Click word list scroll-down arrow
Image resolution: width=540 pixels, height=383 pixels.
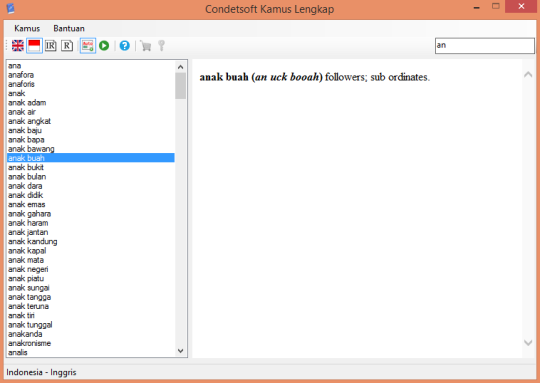180,351
